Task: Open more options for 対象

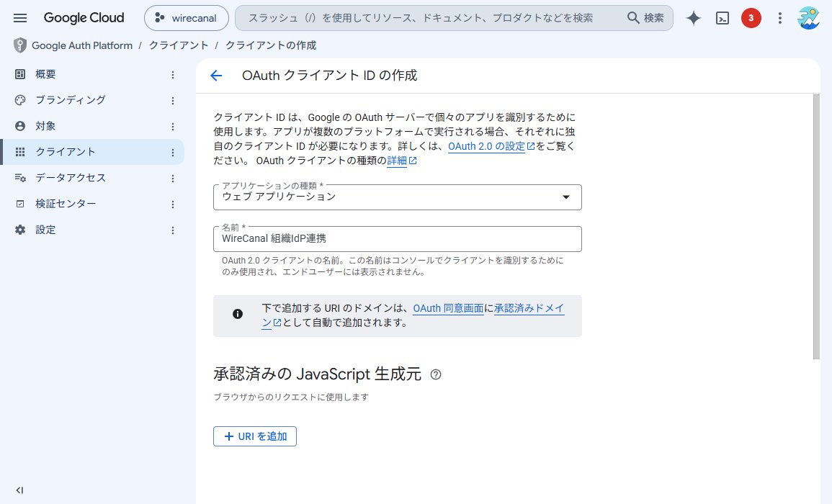Action: click(172, 127)
